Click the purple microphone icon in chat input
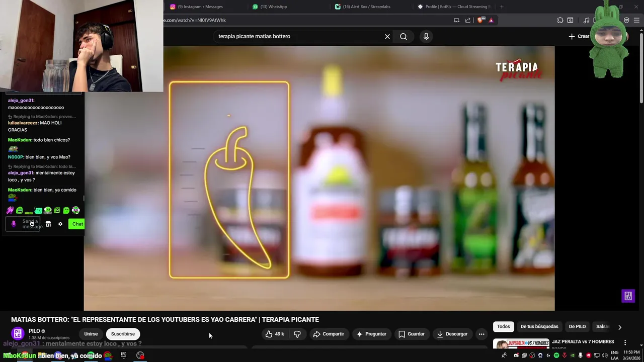Screen dimensions: 644x362 [x=14, y=224]
